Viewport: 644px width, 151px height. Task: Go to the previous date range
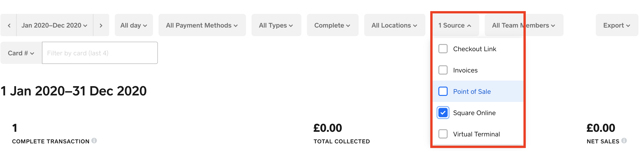(x=9, y=25)
